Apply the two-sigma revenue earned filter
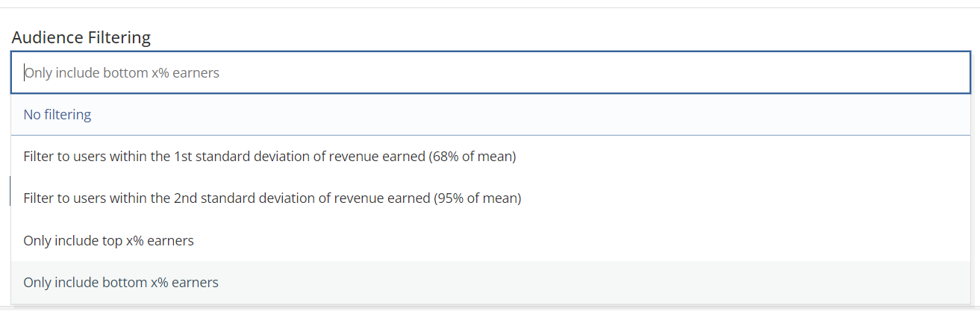The height and width of the screenshot is (320, 980). [x=490, y=198]
